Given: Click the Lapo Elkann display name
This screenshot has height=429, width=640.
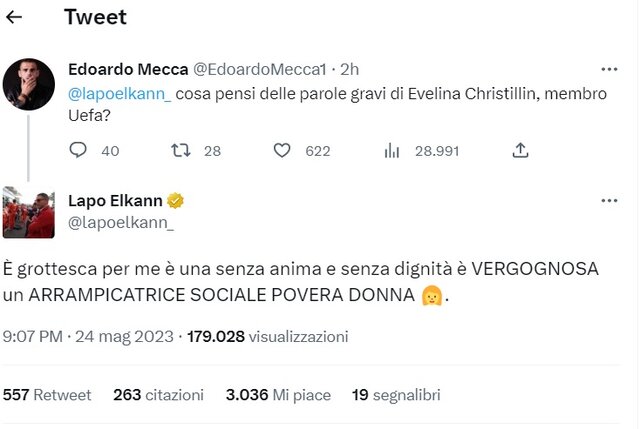Looking at the screenshot, I should 116,201.
